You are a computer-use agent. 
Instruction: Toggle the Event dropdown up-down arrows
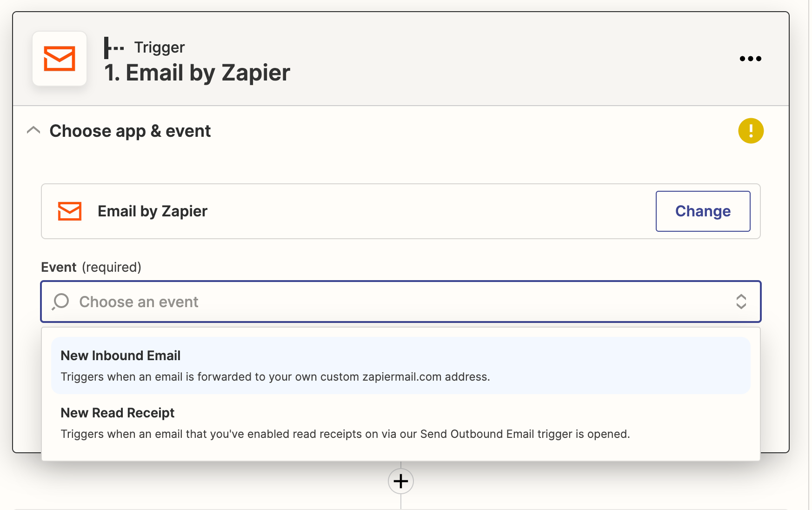pyautogui.click(x=741, y=302)
